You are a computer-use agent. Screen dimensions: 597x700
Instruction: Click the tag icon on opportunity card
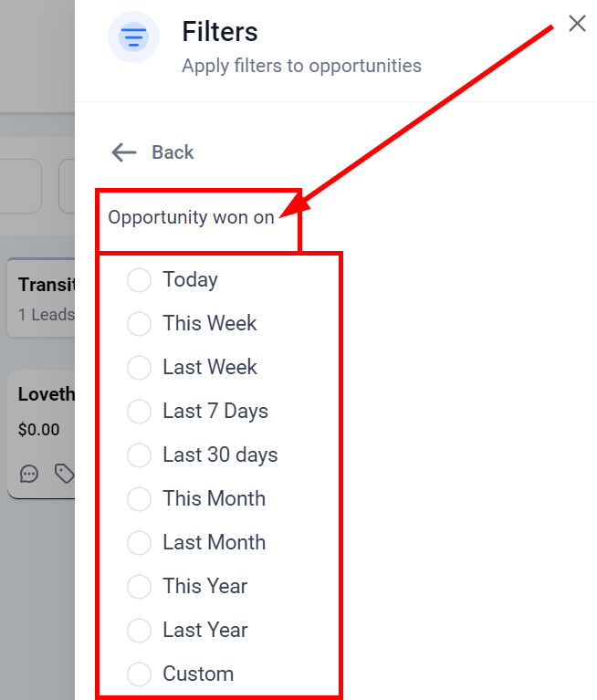pos(63,474)
